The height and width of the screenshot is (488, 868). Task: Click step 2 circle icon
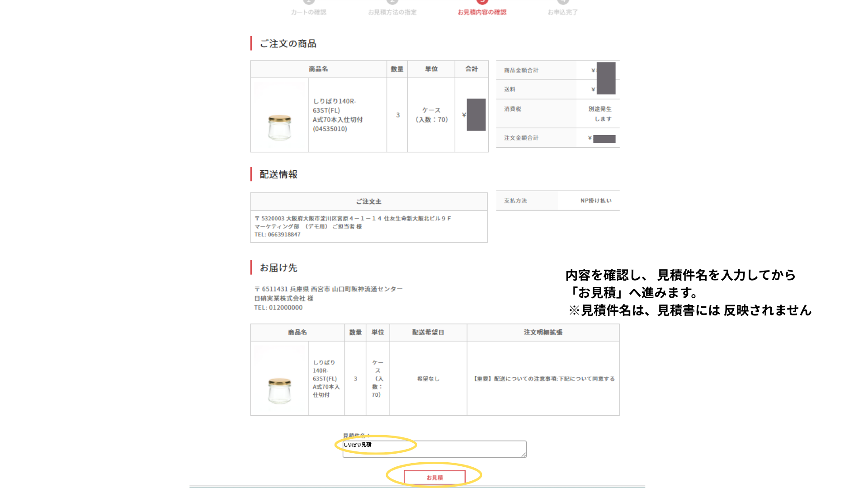coord(392,1)
